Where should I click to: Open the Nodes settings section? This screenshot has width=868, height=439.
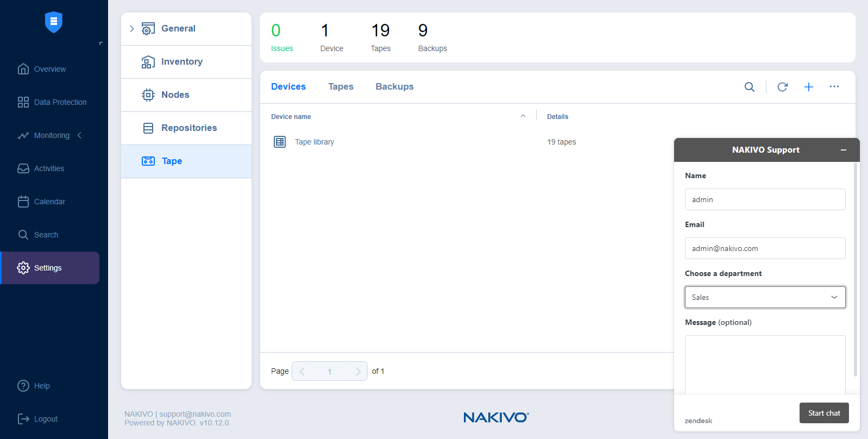[186, 95]
